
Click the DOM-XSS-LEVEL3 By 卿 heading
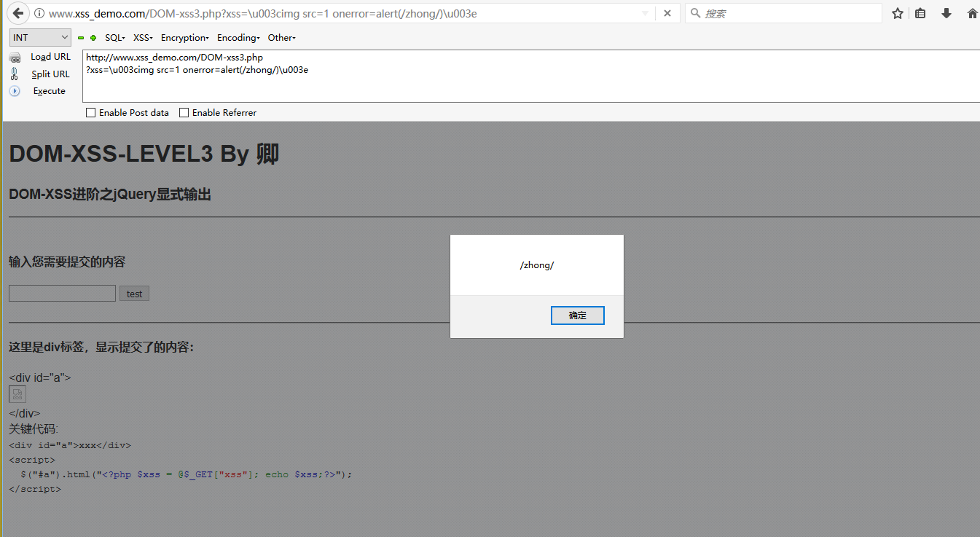click(144, 154)
